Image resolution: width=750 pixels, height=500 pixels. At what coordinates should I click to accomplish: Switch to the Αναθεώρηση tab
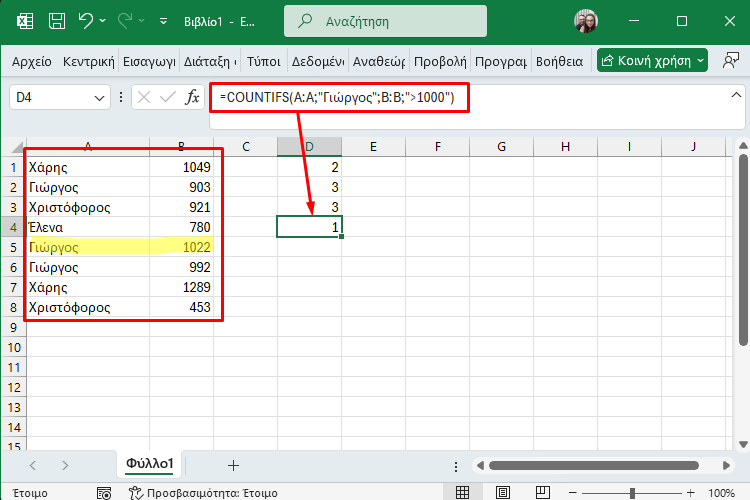(379, 61)
